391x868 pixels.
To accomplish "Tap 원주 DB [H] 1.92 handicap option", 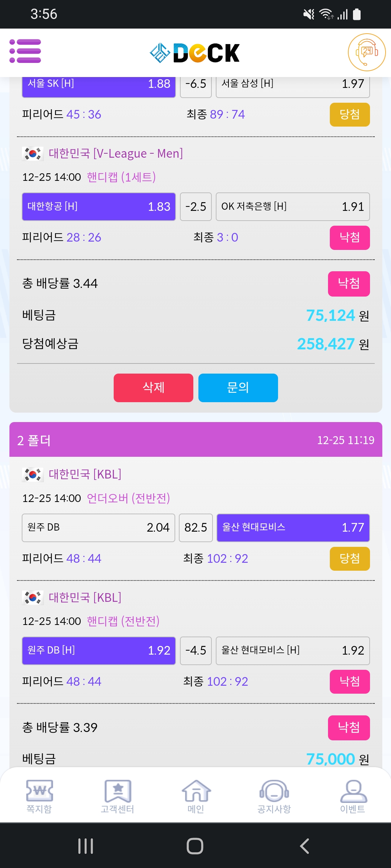I will click(x=98, y=650).
